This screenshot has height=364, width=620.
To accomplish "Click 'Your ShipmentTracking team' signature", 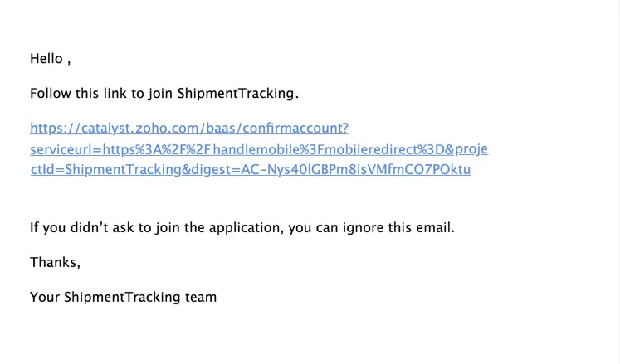I will tap(124, 297).
